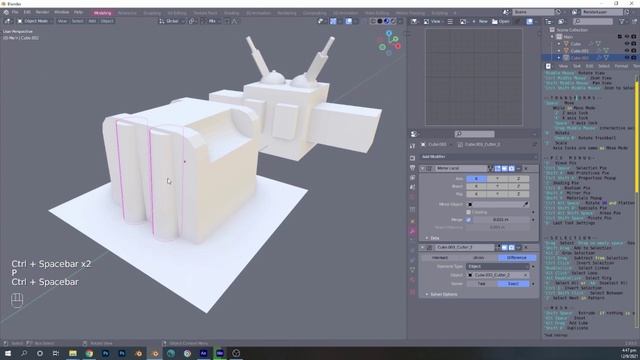Select the Union boolean operation
The width and height of the screenshot is (640, 360).
478,258
